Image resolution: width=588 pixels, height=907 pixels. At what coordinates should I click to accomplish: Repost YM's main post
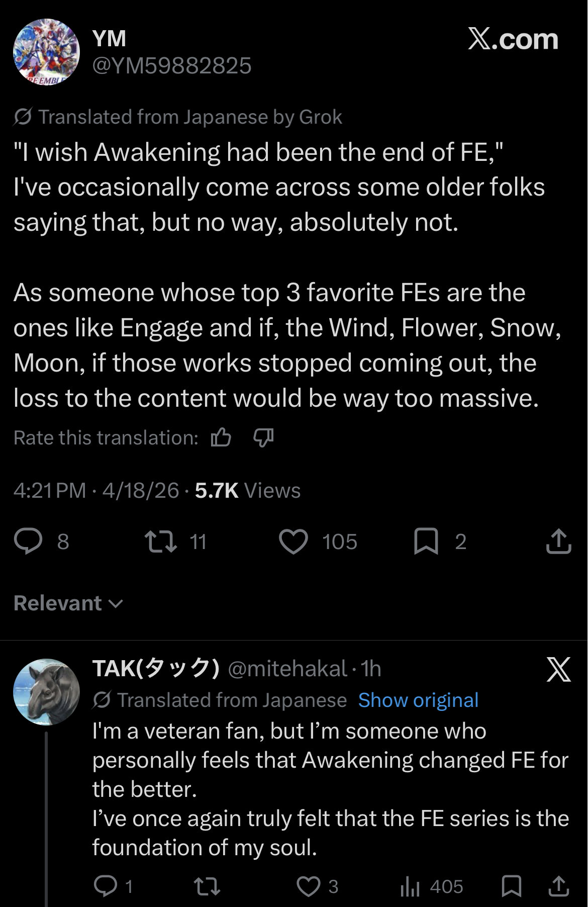point(161,541)
